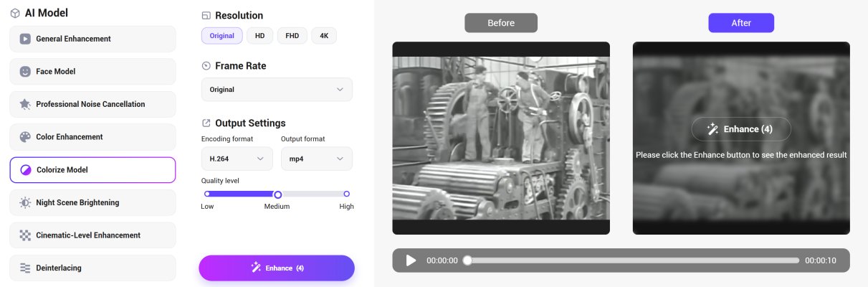
Task: Select the Colorize Model entry
Action: [92, 170]
